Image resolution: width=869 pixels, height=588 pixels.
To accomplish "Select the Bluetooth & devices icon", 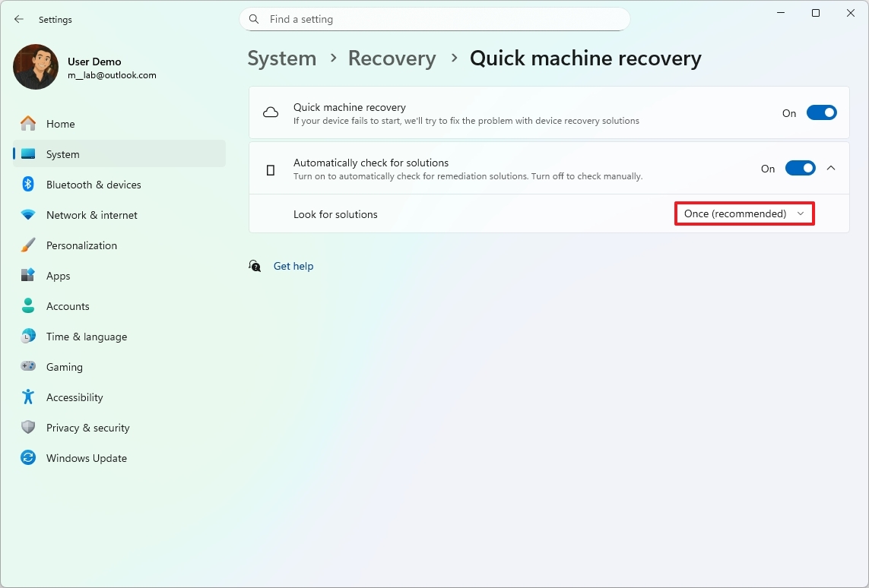I will pyautogui.click(x=27, y=184).
